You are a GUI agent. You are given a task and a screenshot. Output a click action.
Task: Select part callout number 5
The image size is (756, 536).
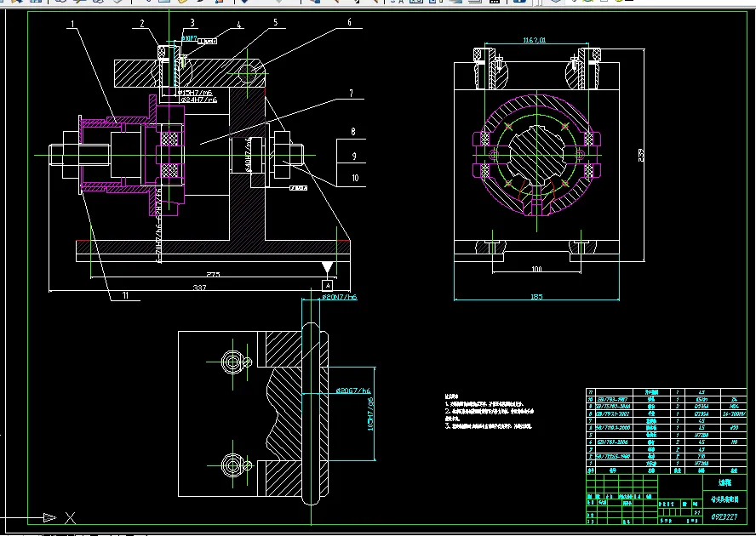(275, 22)
